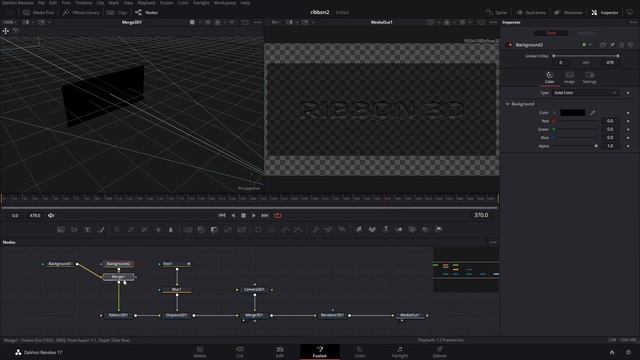Show the Metadata panel
Viewport: 640px width, 360px height.
coord(569,13)
